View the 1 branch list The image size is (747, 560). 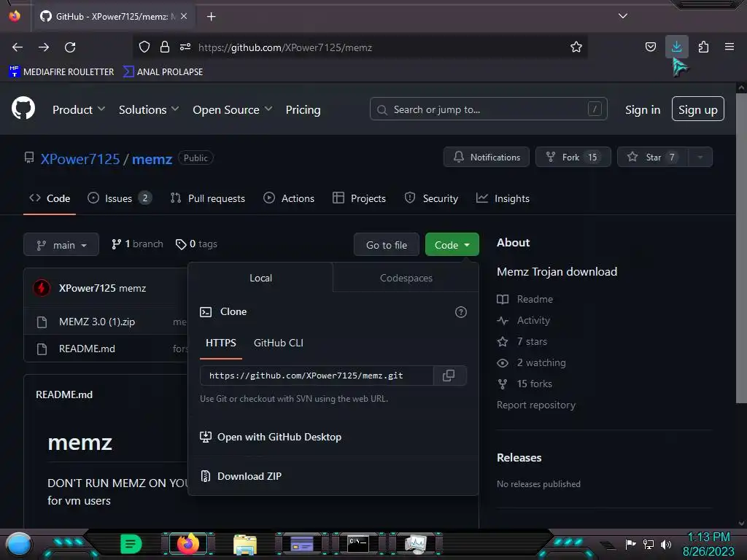tap(137, 244)
